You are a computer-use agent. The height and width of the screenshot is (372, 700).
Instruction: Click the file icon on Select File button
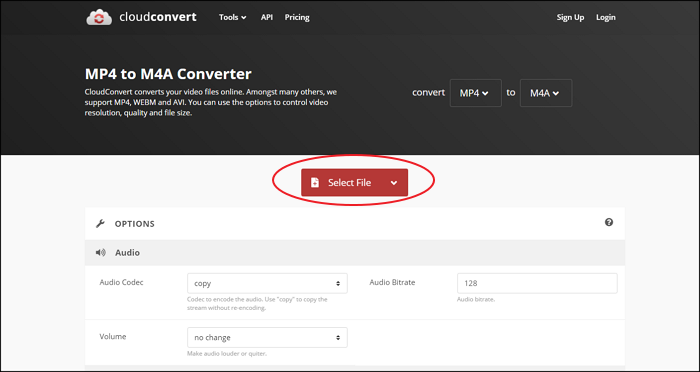(315, 183)
